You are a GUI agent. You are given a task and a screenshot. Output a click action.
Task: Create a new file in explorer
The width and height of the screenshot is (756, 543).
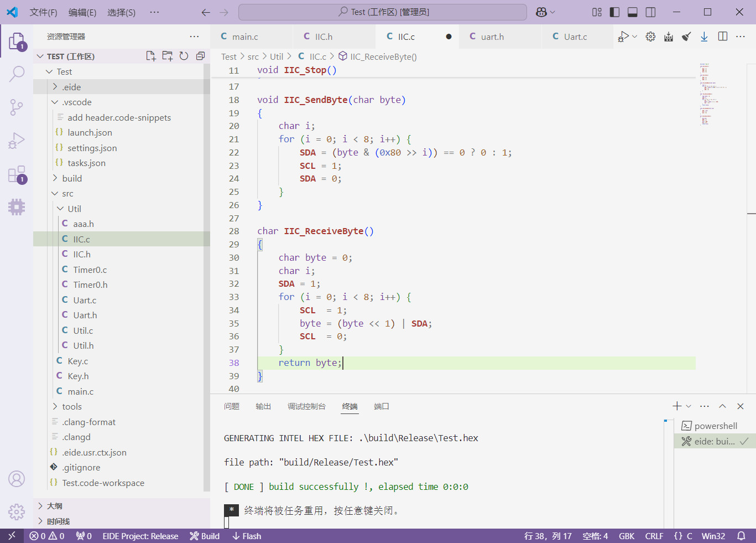coord(150,56)
